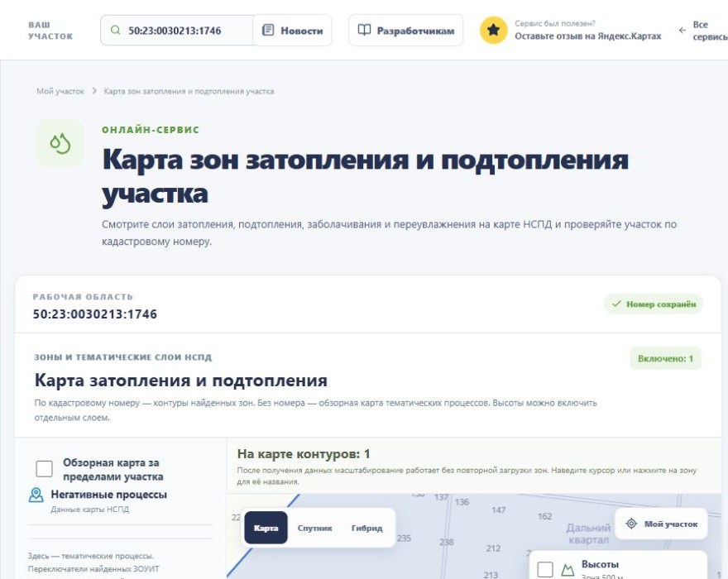Click Карта зон затопления breadcrumb text

(x=189, y=91)
